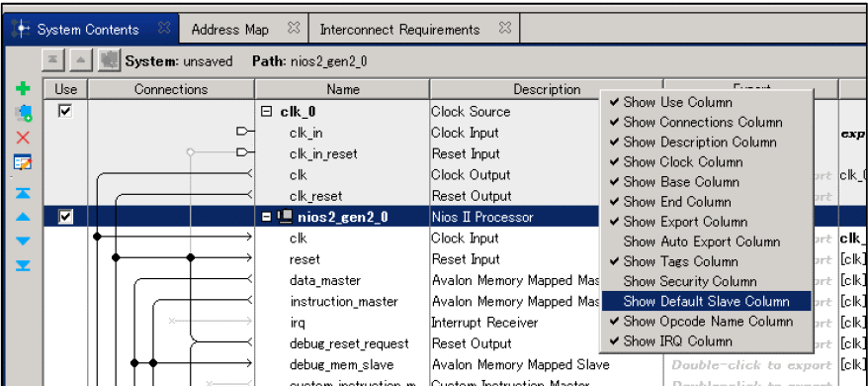Collapse the clk_0 tree node
The height and width of the screenshot is (386, 868).
point(266,112)
